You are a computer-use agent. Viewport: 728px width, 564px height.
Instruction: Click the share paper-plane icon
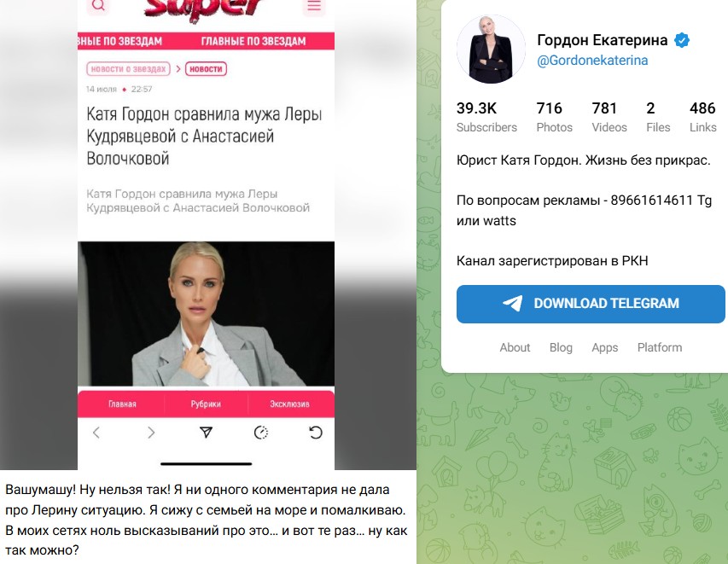[x=206, y=433]
